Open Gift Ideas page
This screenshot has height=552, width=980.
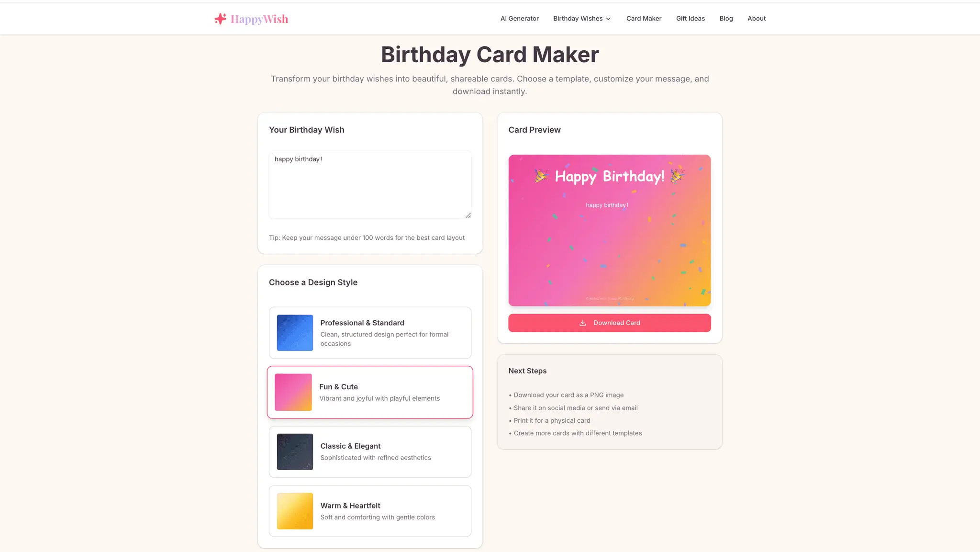click(690, 19)
